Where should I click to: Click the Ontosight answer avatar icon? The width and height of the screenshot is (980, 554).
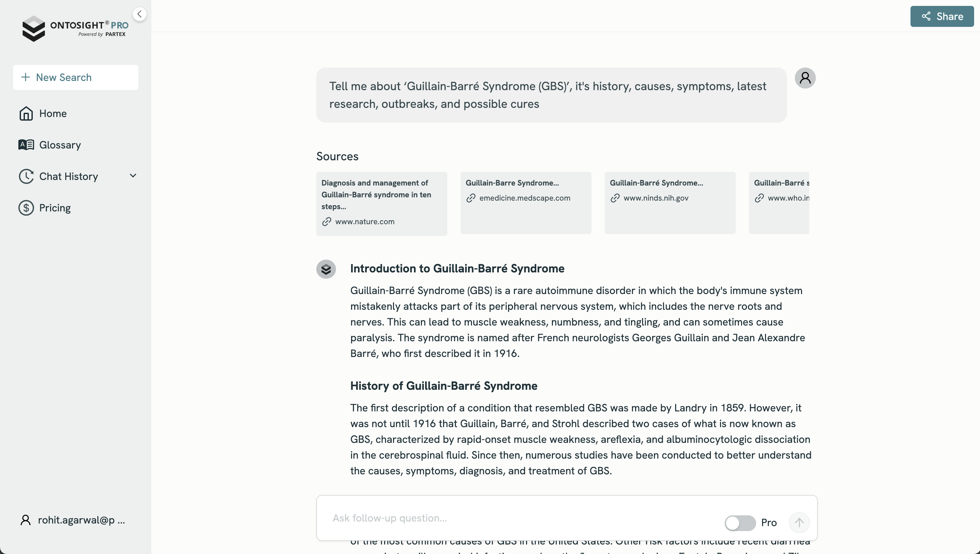326,269
